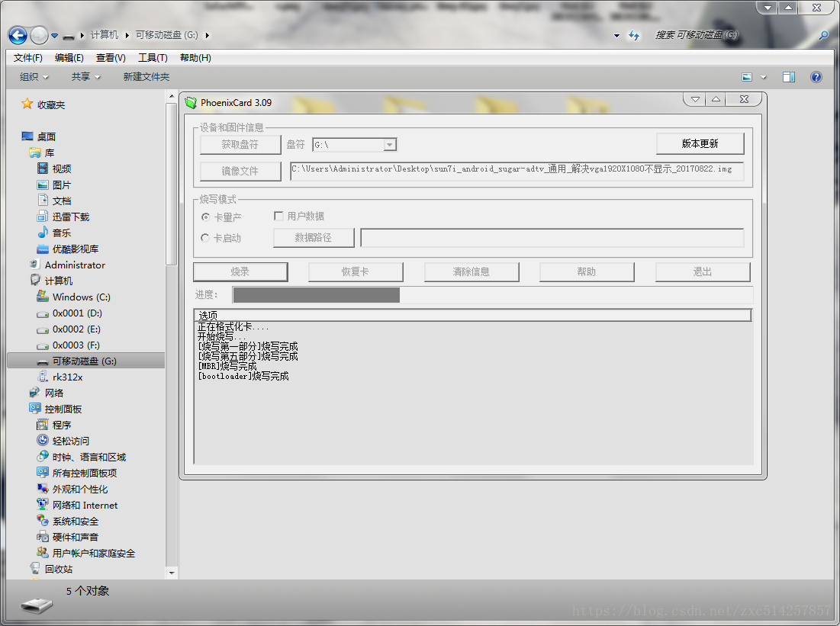Viewport: 840px width, 626px height.
Task: Open the 组织 dropdown in the toolbar
Action: (34, 76)
